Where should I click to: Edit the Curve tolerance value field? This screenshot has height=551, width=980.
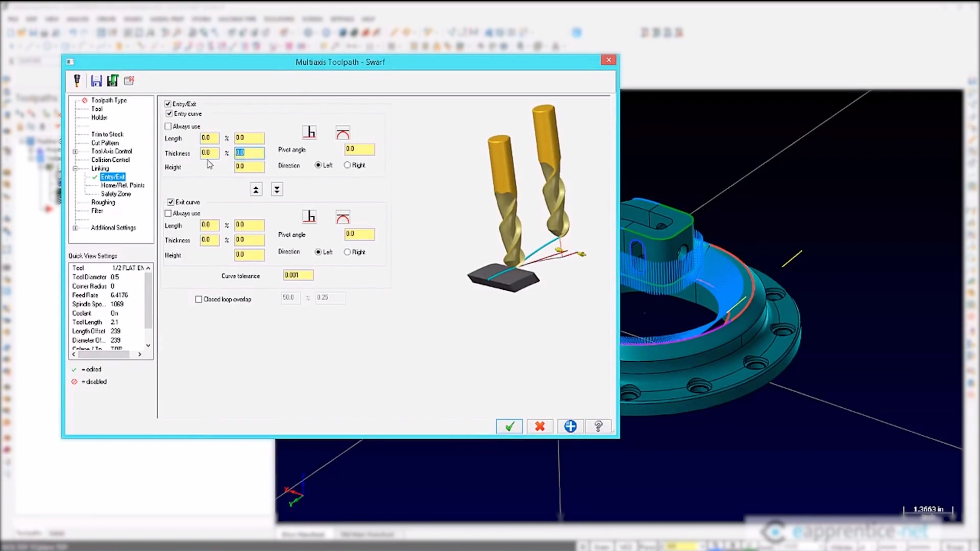click(298, 275)
